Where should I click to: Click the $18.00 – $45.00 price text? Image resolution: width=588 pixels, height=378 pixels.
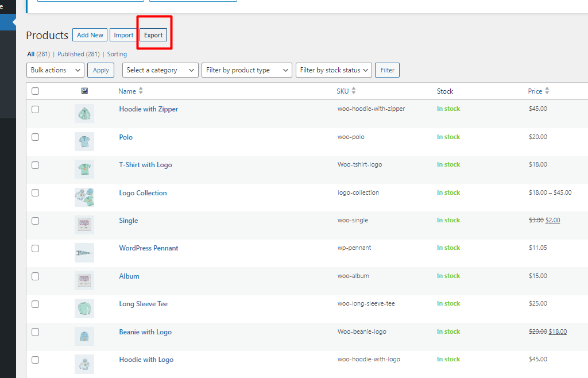point(550,192)
